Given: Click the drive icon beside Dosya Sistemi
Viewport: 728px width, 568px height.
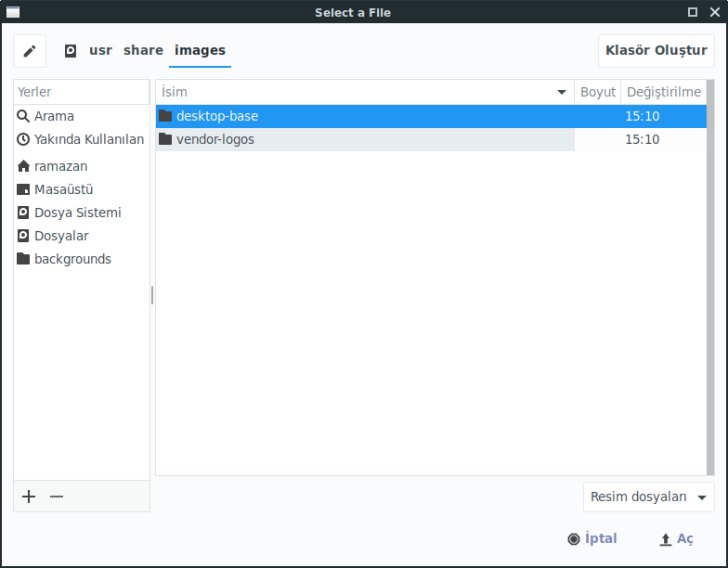Looking at the screenshot, I should [23, 213].
